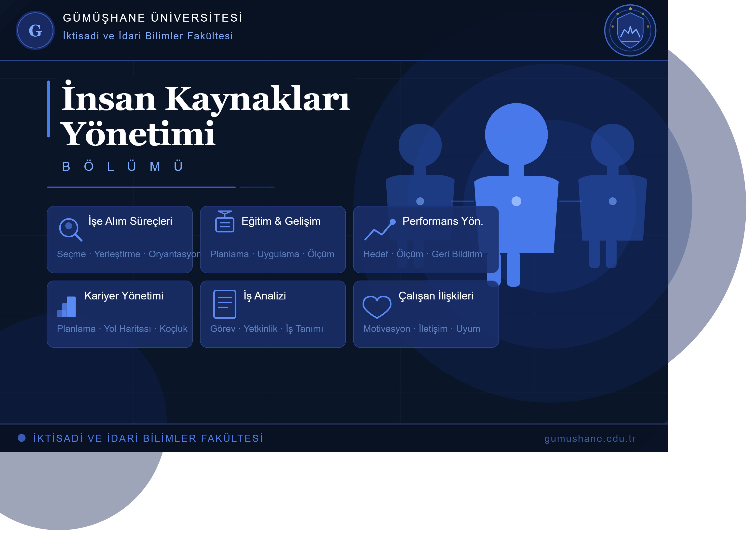The height and width of the screenshot is (540, 756).
Task: Click the Görev · Yetkinlik · İş Tanımı text
Action: (267, 329)
